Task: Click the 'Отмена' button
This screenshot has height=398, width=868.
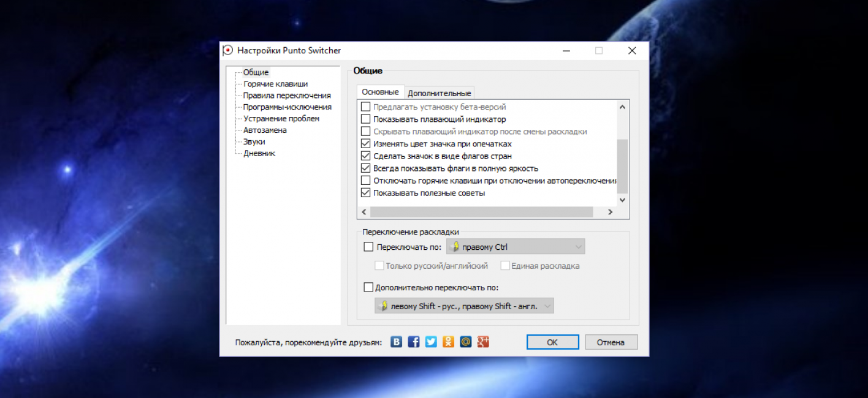Action: coord(611,342)
